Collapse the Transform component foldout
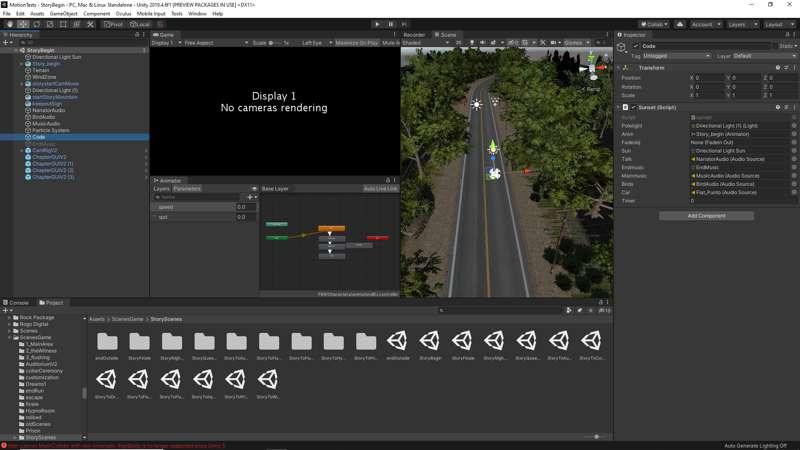This screenshot has width=800, height=450. pyautogui.click(x=618, y=67)
